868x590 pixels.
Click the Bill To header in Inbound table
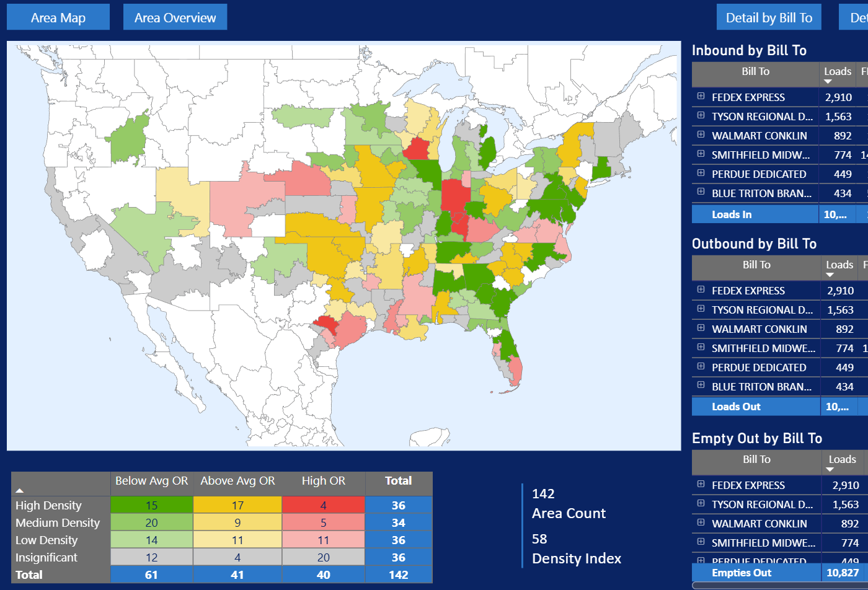click(x=755, y=71)
